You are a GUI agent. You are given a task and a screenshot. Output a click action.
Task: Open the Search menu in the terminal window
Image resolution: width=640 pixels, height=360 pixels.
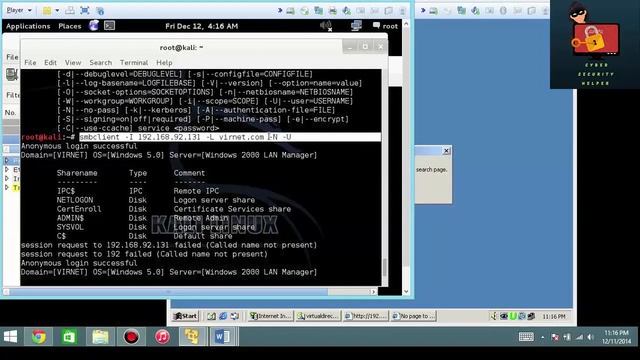pos(101,63)
